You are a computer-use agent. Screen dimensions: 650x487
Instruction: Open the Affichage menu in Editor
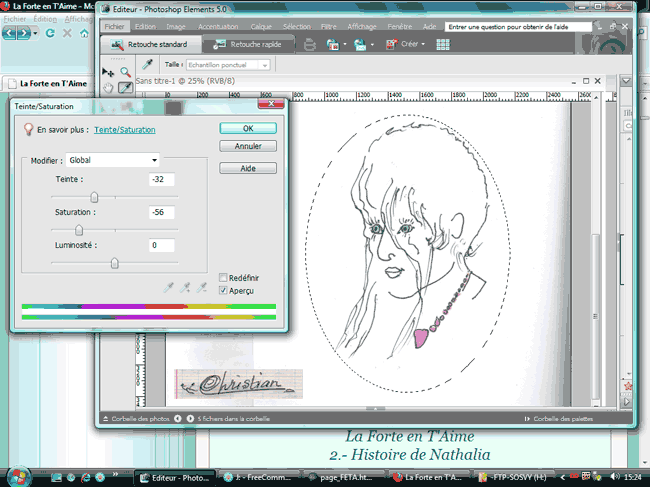coord(361,27)
